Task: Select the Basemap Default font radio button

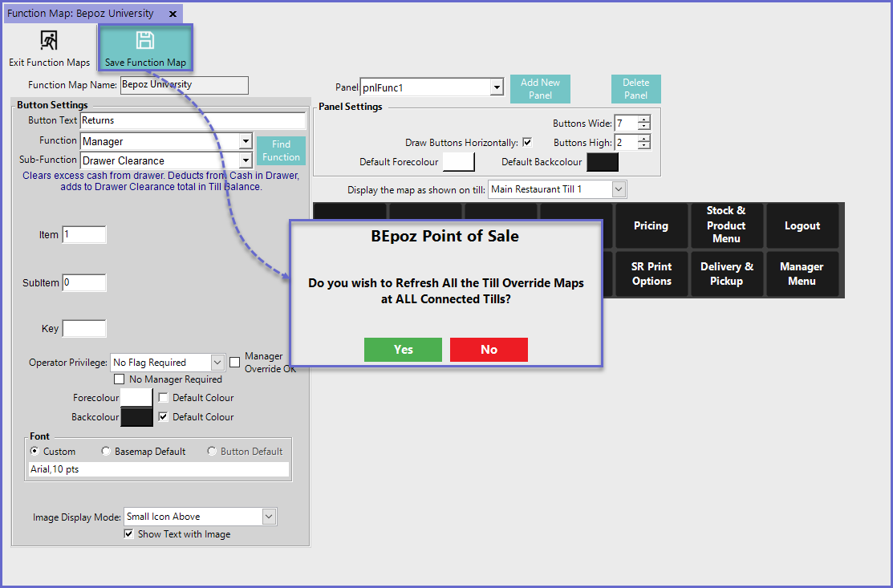Action: (106, 452)
